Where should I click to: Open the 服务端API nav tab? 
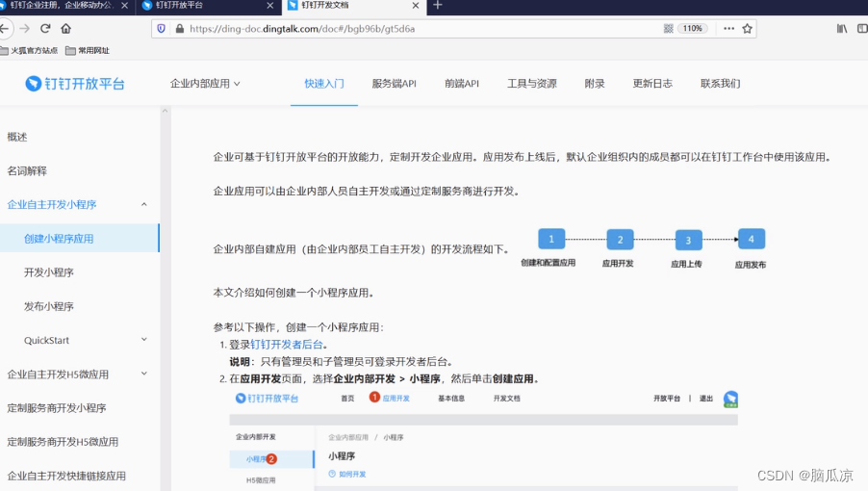pos(395,84)
